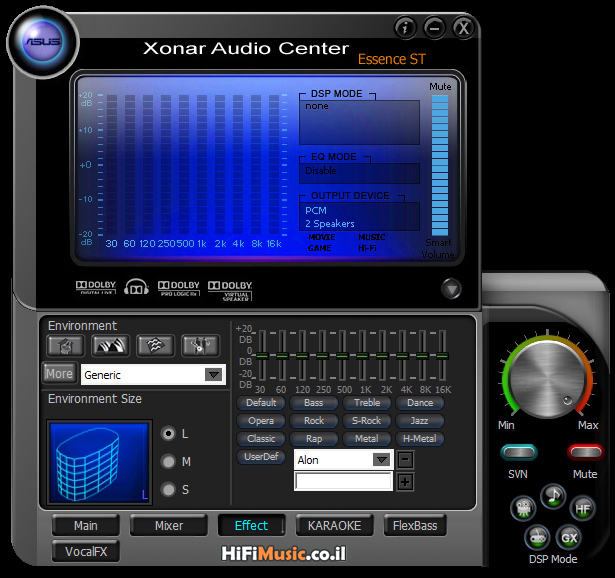Apply the Opera EQ preset

(x=261, y=421)
